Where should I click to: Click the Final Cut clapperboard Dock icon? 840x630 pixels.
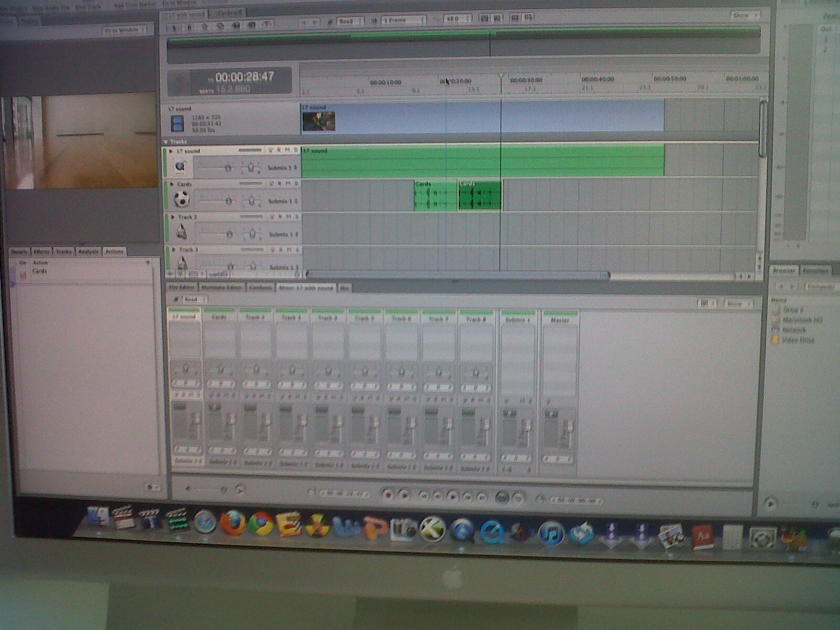pos(124,518)
